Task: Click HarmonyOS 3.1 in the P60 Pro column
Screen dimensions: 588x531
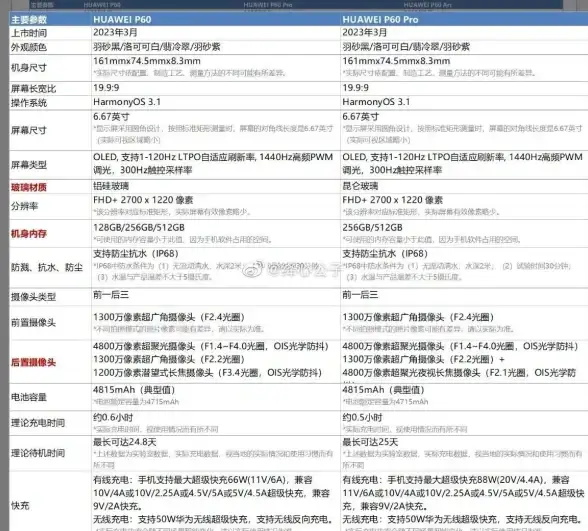Action: 376,102
